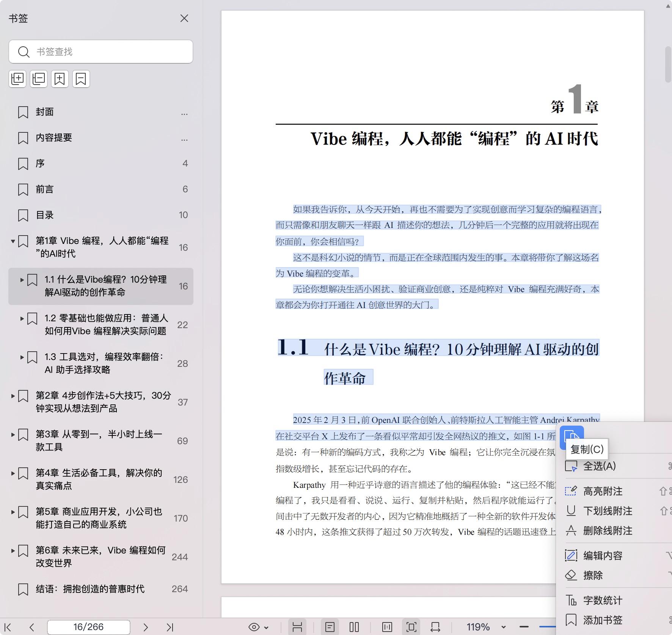Viewport: 672px width, 635px height.
Task: Click the expand all bookmarks icon
Action: pos(17,79)
